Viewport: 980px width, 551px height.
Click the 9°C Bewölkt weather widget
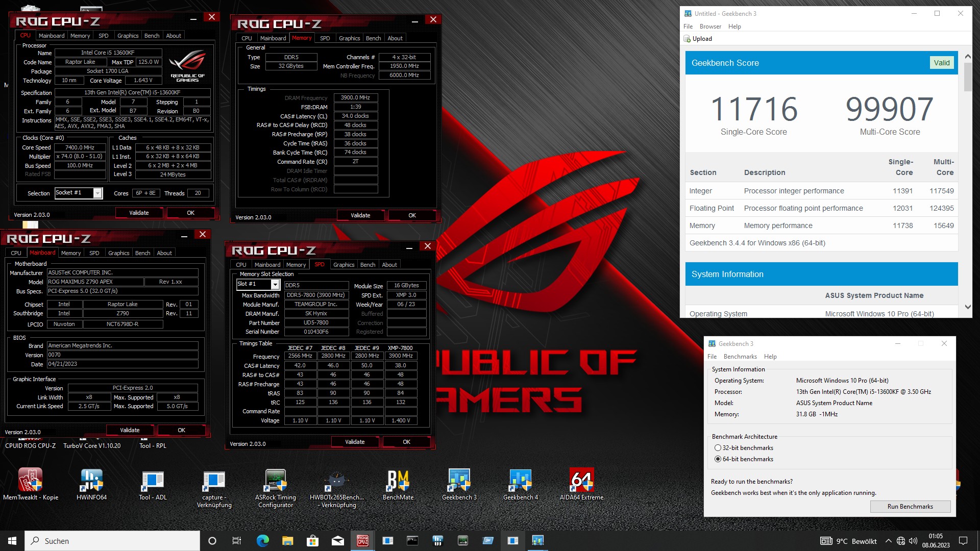(848, 541)
